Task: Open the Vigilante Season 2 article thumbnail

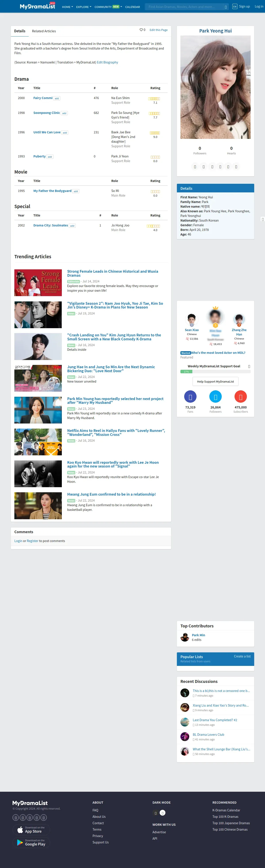Action: click(38, 315)
